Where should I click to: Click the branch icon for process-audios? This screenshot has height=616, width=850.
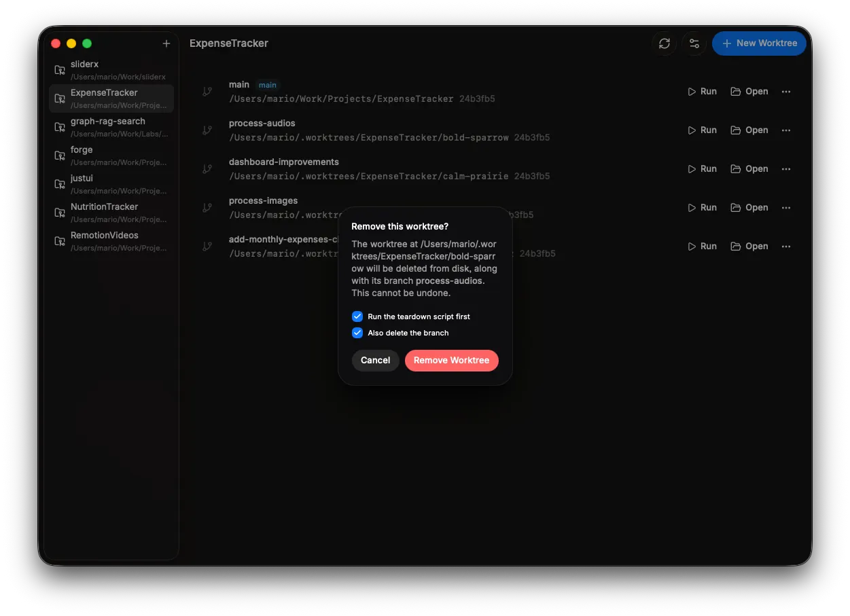(x=207, y=130)
